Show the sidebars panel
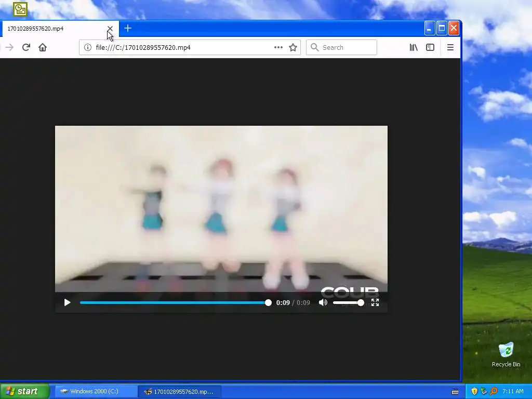The height and width of the screenshot is (399, 532). pyautogui.click(x=430, y=47)
